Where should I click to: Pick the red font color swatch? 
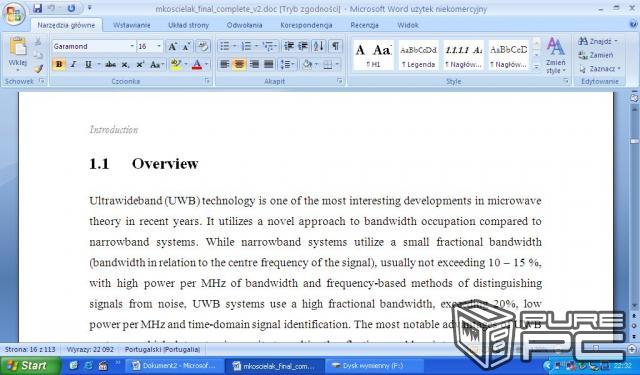pyautogui.click(x=197, y=64)
